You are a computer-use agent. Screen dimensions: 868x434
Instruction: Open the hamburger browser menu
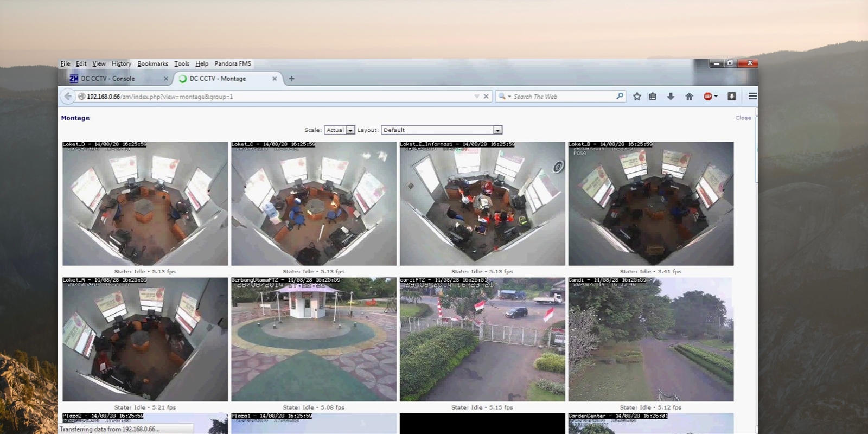(752, 96)
